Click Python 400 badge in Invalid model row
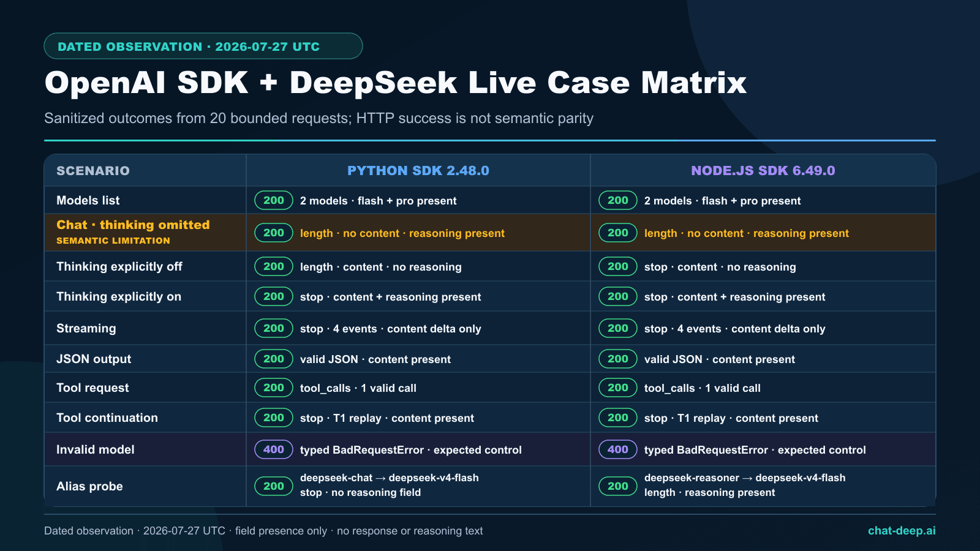Viewport: 980px width, 551px height. (274, 449)
